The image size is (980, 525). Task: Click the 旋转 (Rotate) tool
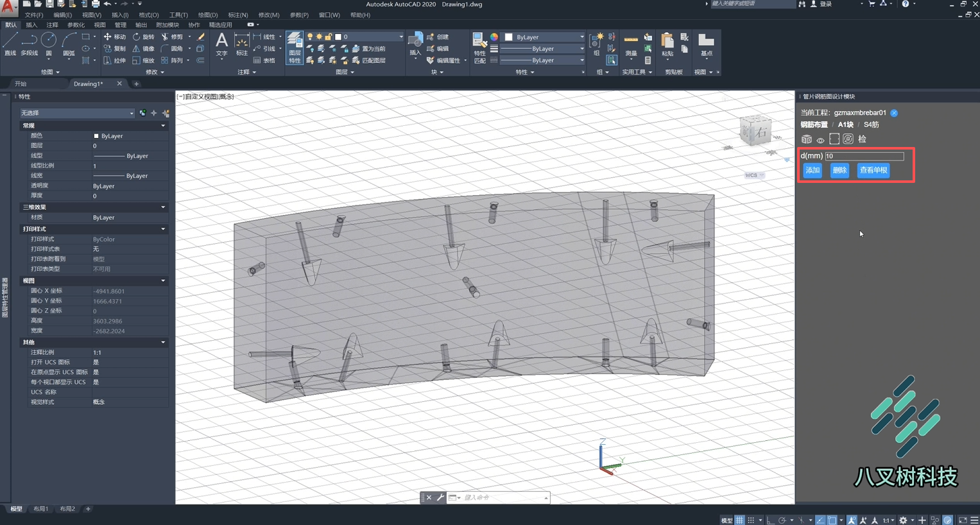click(x=143, y=37)
